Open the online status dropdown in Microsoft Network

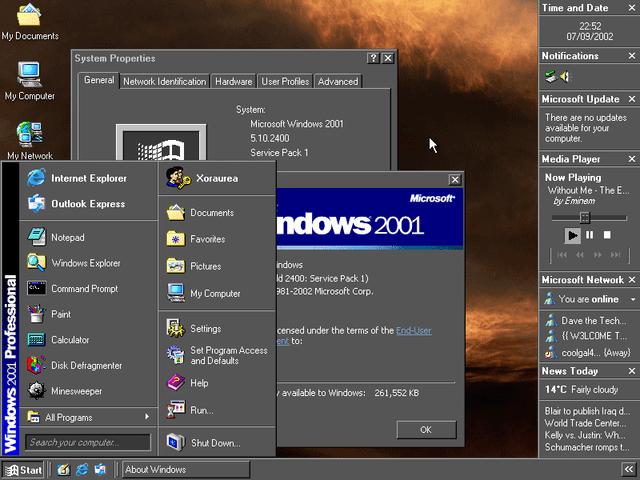[632, 299]
